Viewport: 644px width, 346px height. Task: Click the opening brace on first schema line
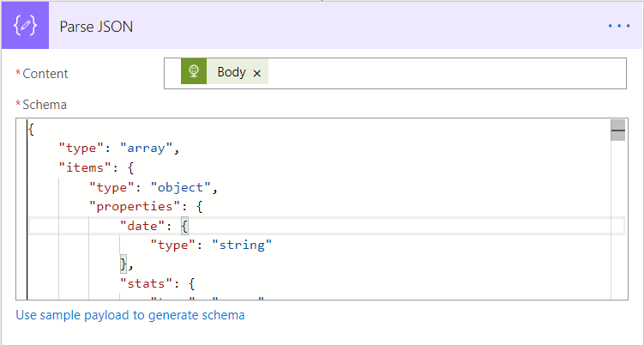click(31, 129)
